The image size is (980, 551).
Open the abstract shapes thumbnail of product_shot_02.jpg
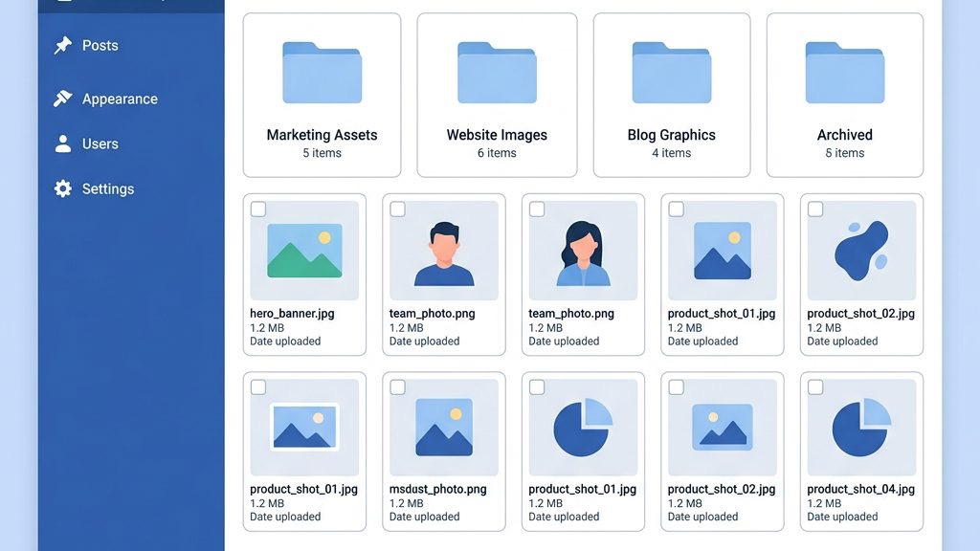860,250
